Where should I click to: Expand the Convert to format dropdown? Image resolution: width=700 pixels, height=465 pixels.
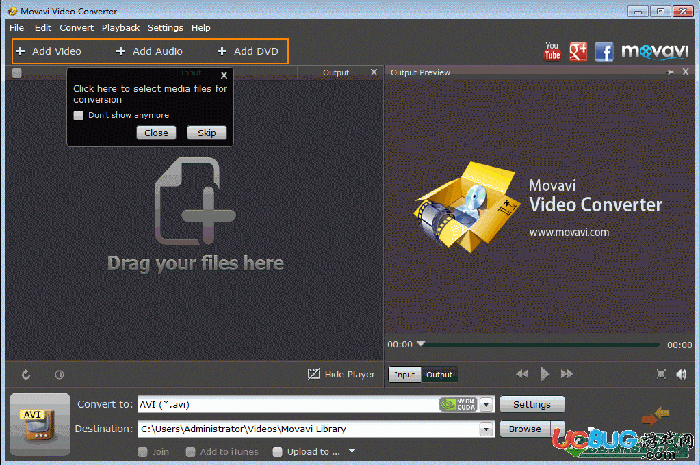[487, 404]
